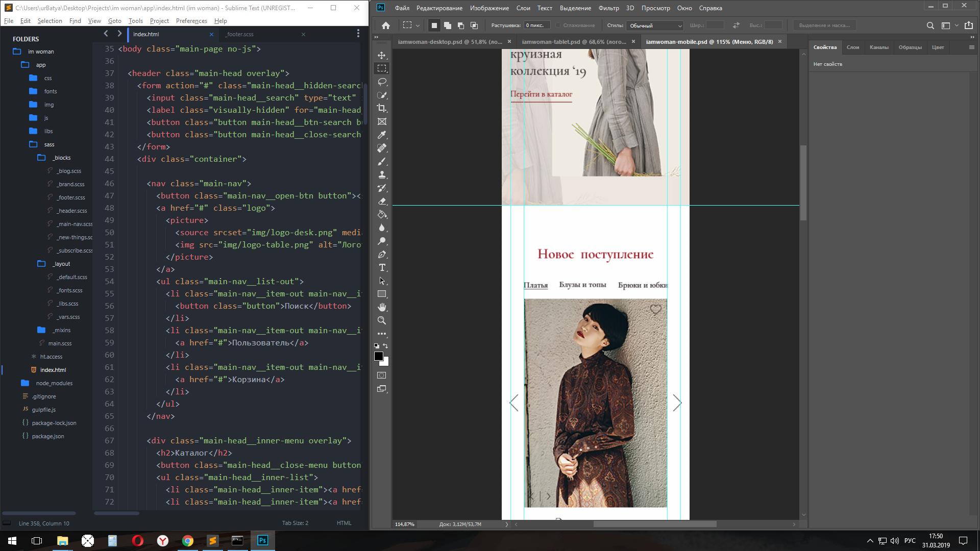Select the Crop tool
The height and width of the screenshot is (551, 980).
point(382,108)
